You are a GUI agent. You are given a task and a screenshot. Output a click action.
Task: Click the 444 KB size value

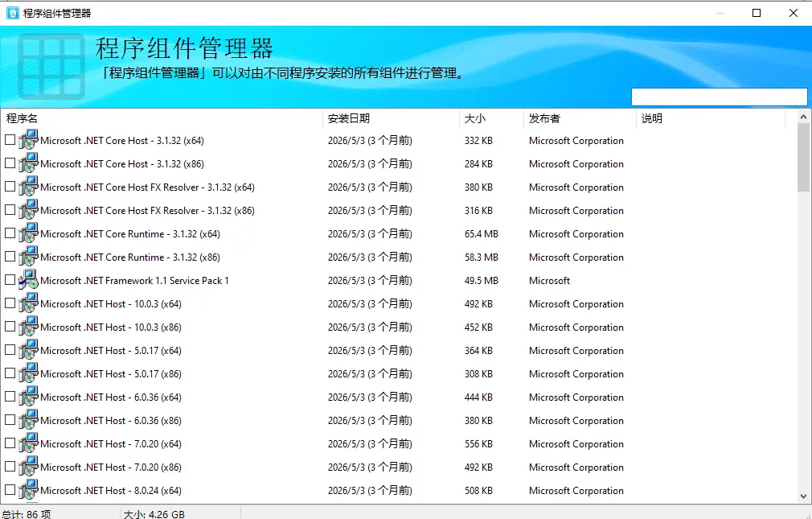pyautogui.click(x=478, y=397)
